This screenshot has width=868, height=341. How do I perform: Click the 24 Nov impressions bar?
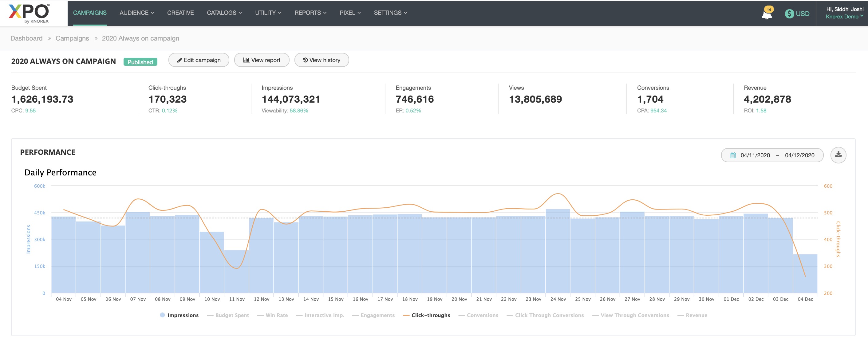(x=558, y=253)
